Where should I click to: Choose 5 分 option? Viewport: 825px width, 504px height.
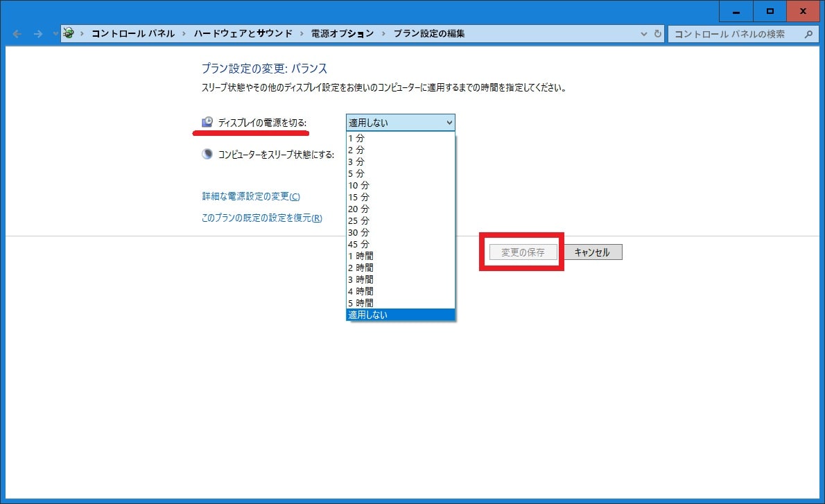pyautogui.click(x=401, y=173)
